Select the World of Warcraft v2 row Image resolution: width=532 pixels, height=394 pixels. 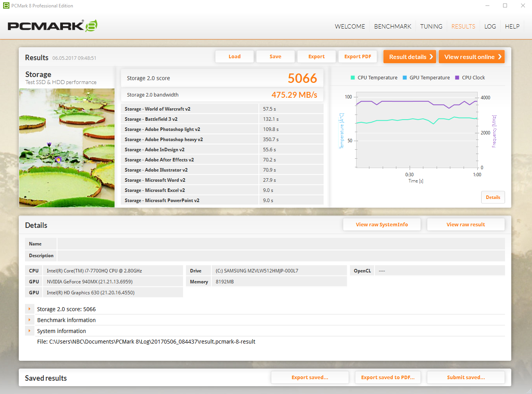[222, 109]
